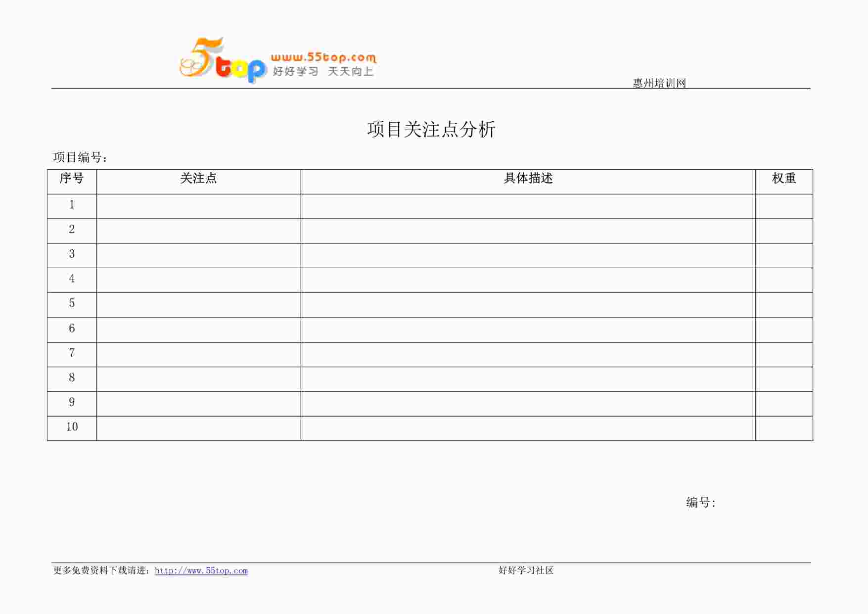Viewport: 868px width, 614px height.
Task: Click the 惠州培训网 header text
Action: [x=659, y=83]
